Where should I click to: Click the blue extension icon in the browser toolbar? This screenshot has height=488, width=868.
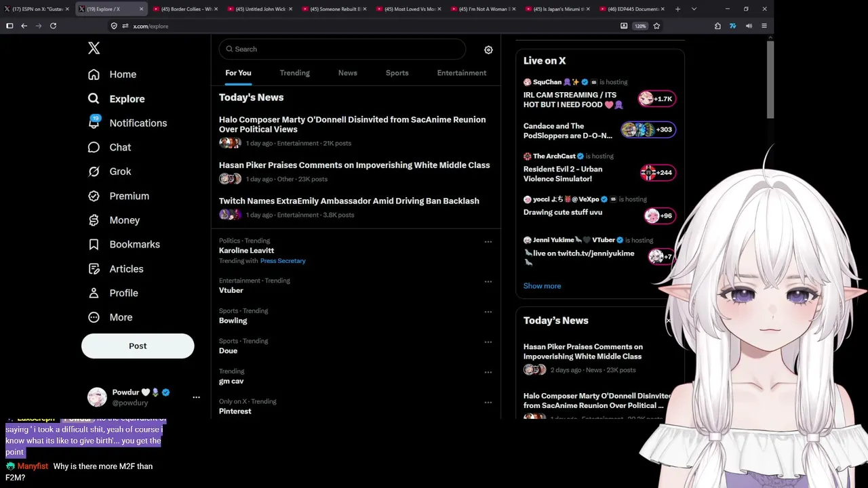733,26
